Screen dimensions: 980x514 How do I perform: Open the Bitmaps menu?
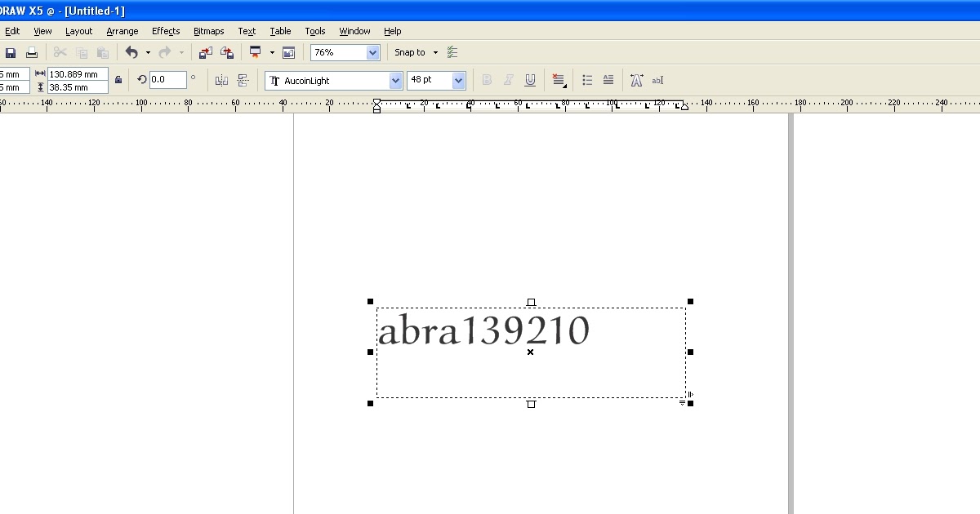pyautogui.click(x=209, y=31)
